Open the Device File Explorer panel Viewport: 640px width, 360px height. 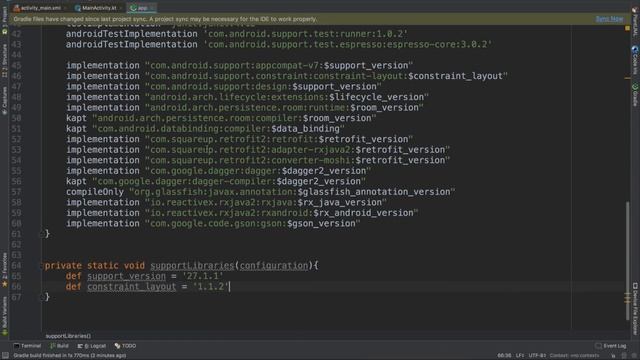coord(635,308)
